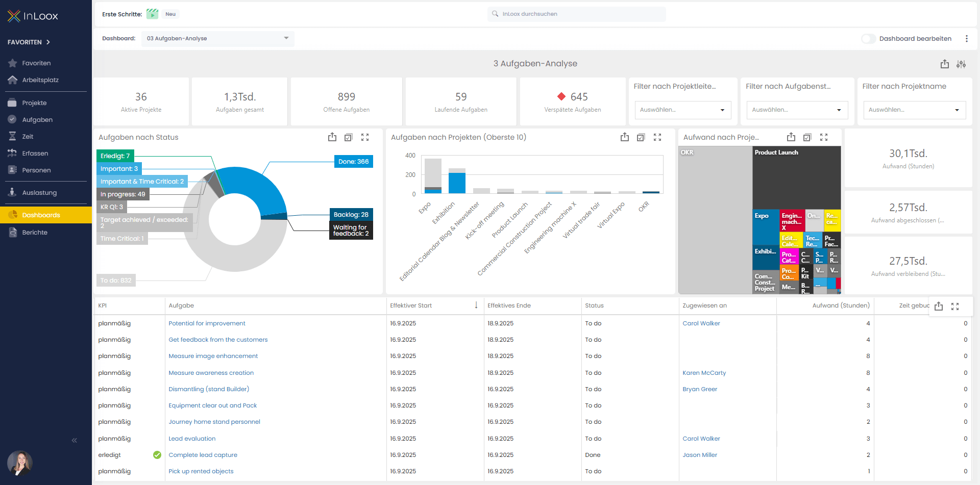The image size is (980, 485).
Task: Enable the Dashboard bearbeiten toggle
Action: (868, 38)
